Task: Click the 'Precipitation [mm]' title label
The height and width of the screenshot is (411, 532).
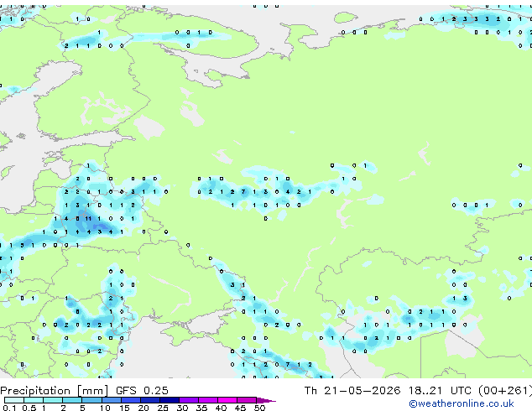Action: pos(54,391)
